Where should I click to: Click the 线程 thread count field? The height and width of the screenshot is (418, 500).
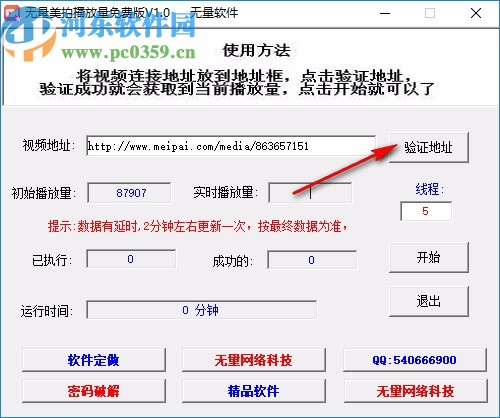426,211
